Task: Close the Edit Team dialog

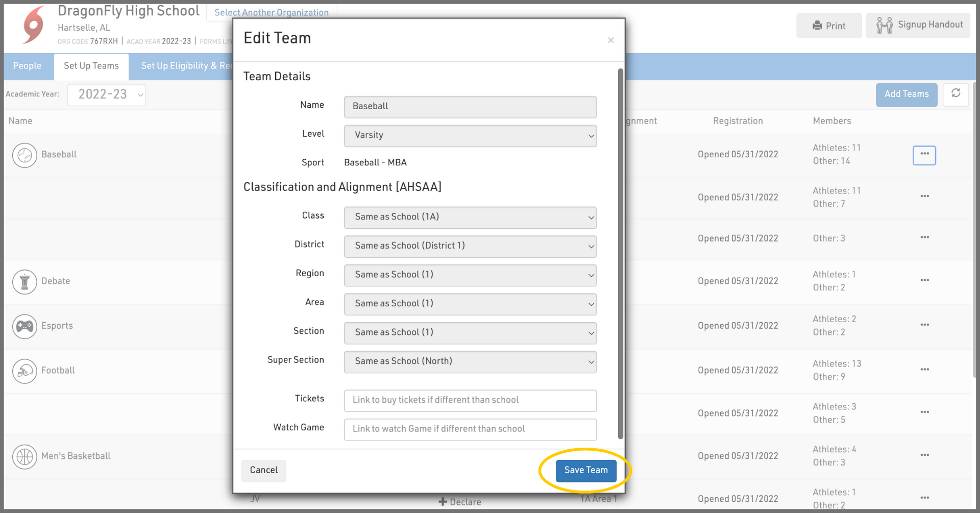Action: tap(610, 40)
